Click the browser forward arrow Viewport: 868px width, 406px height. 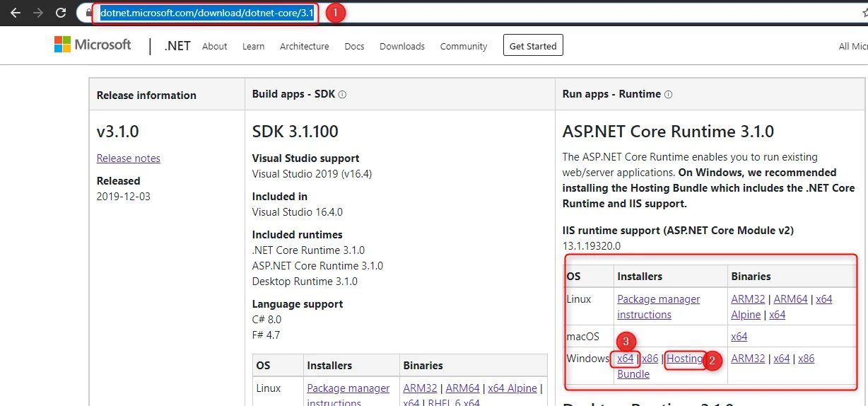point(38,13)
